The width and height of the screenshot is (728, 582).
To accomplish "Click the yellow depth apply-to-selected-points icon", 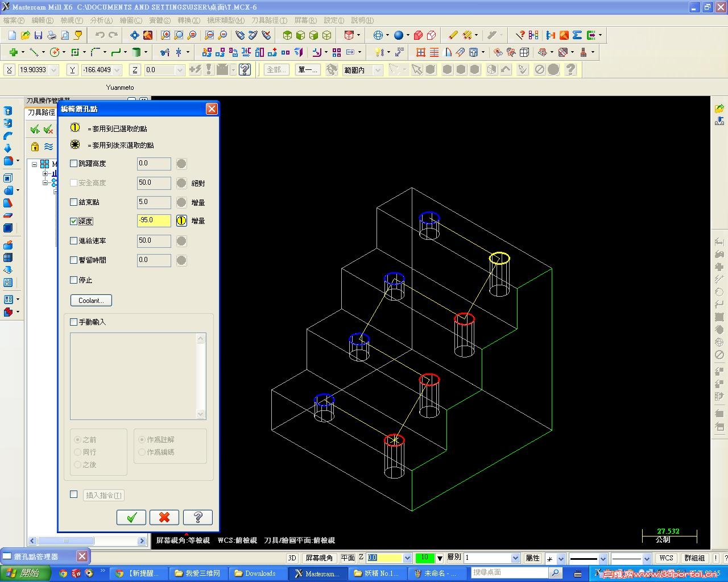I will (181, 221).
